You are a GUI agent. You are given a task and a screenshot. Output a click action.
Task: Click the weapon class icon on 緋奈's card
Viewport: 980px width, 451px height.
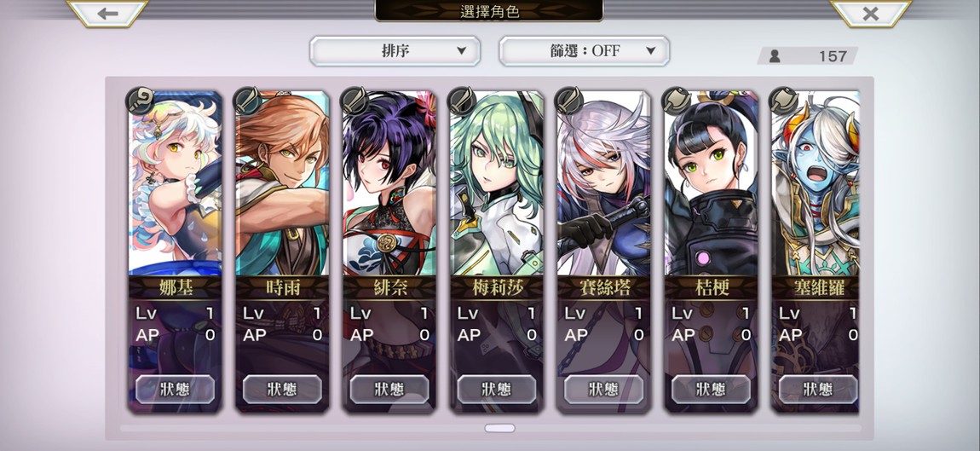pyautogui.click(x=355, y=100)
